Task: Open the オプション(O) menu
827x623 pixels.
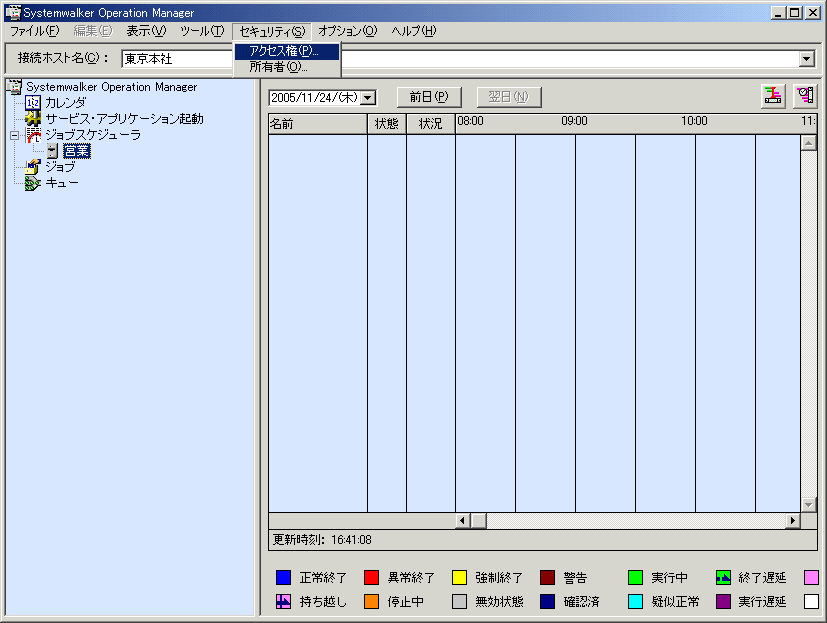Action: [348, 31]
